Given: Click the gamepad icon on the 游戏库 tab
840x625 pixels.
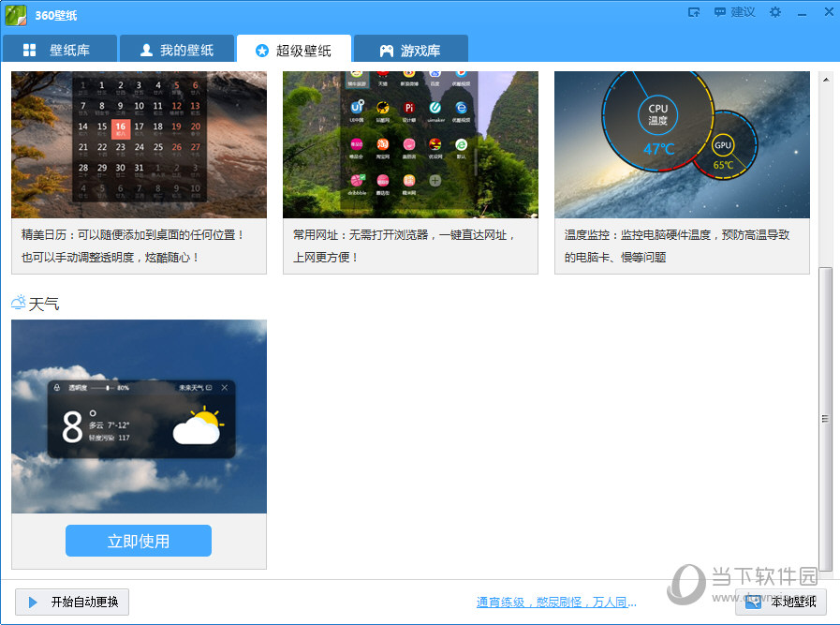Looking at the screenshot, I should tap(386, 50).
